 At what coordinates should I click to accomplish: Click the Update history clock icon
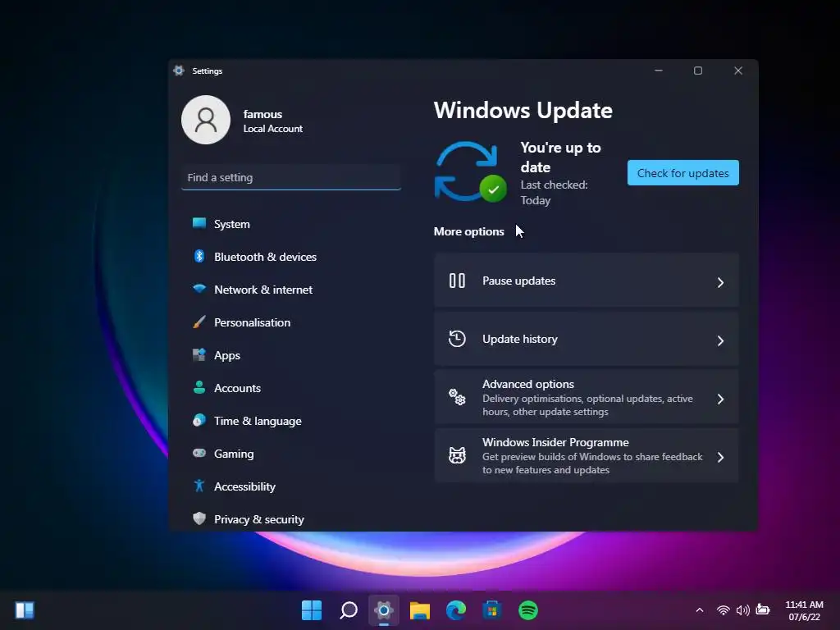point(457,339)
